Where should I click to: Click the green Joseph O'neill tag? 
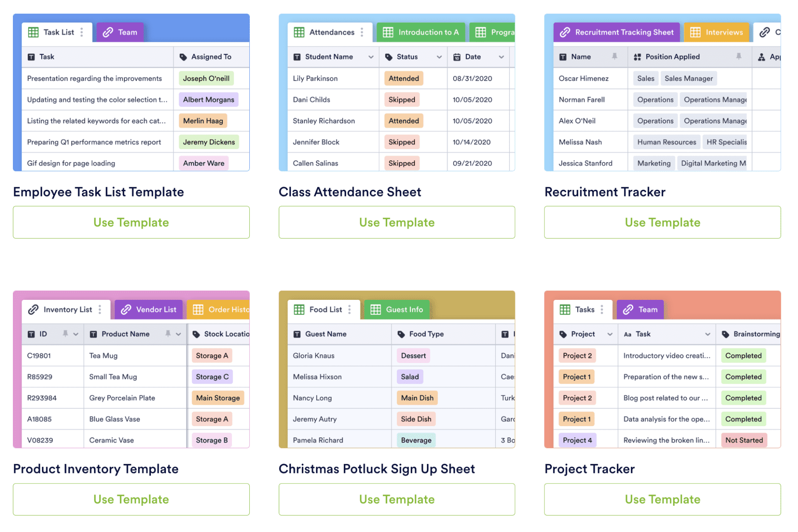(206, 78)
